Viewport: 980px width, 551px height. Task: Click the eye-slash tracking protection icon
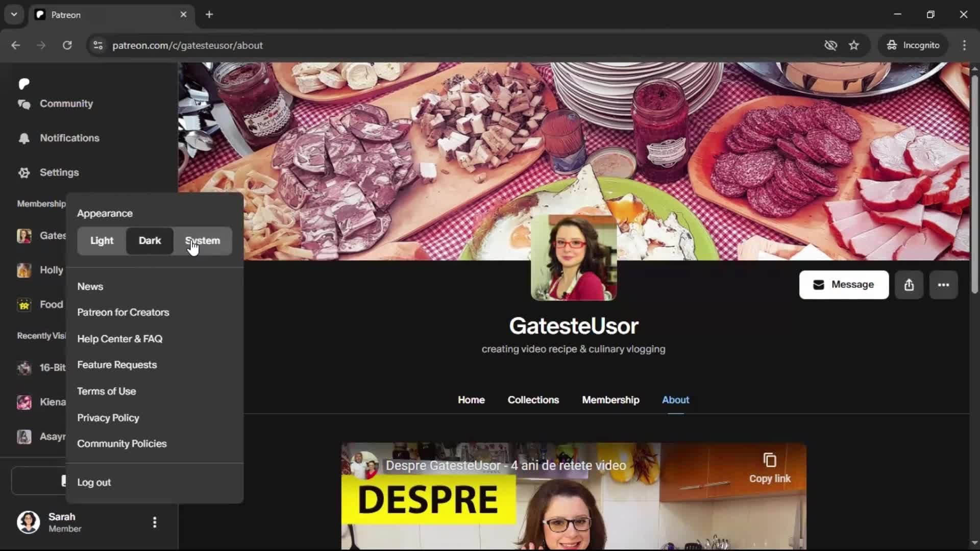coord(830,45)
